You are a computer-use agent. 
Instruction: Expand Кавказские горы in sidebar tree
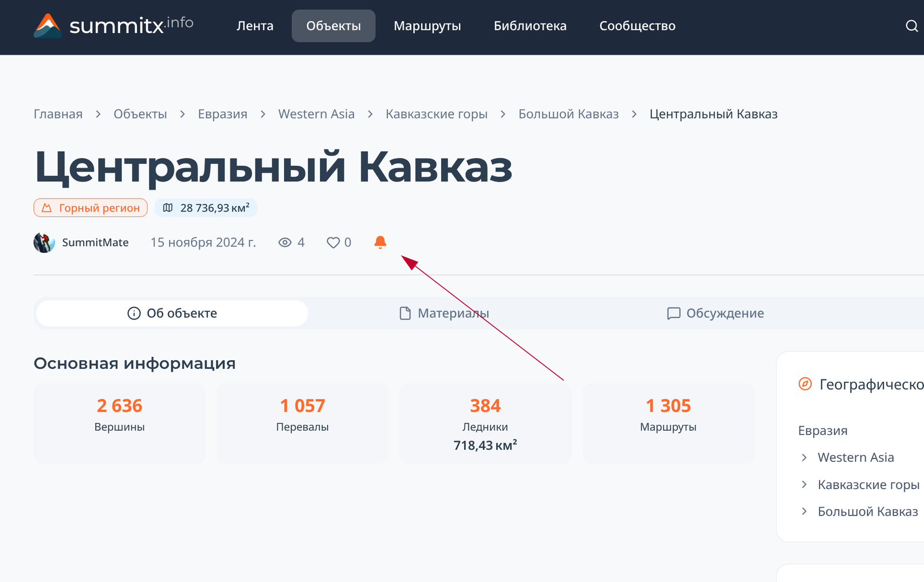pos(804,484)
